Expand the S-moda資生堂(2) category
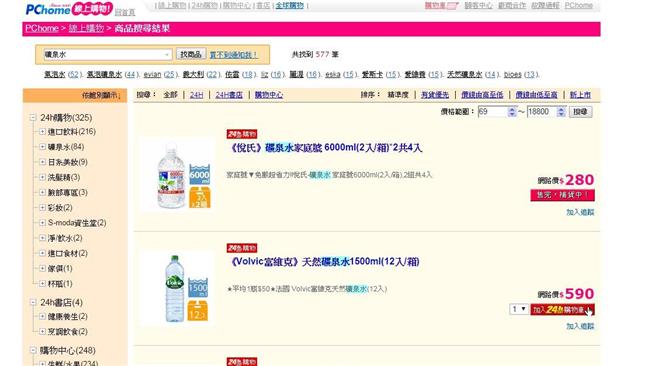This screenshot has height=366, width=650. 42,223
